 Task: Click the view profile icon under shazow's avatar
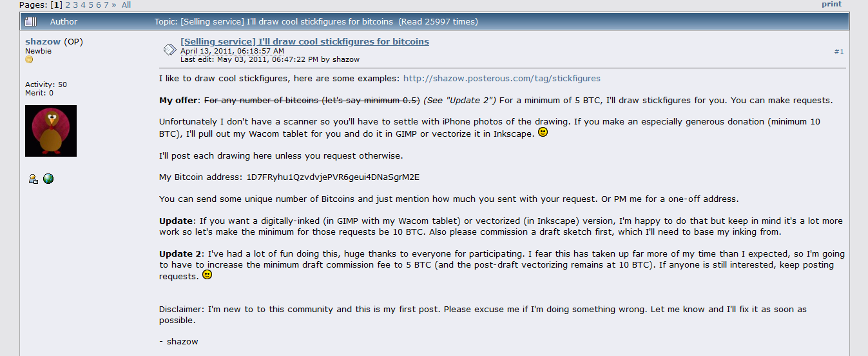[x=33, y=179]
